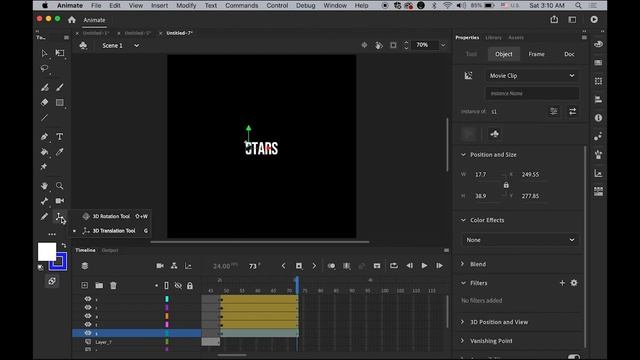Select the Asset Warp pin tool

click(x=44, y=167)
